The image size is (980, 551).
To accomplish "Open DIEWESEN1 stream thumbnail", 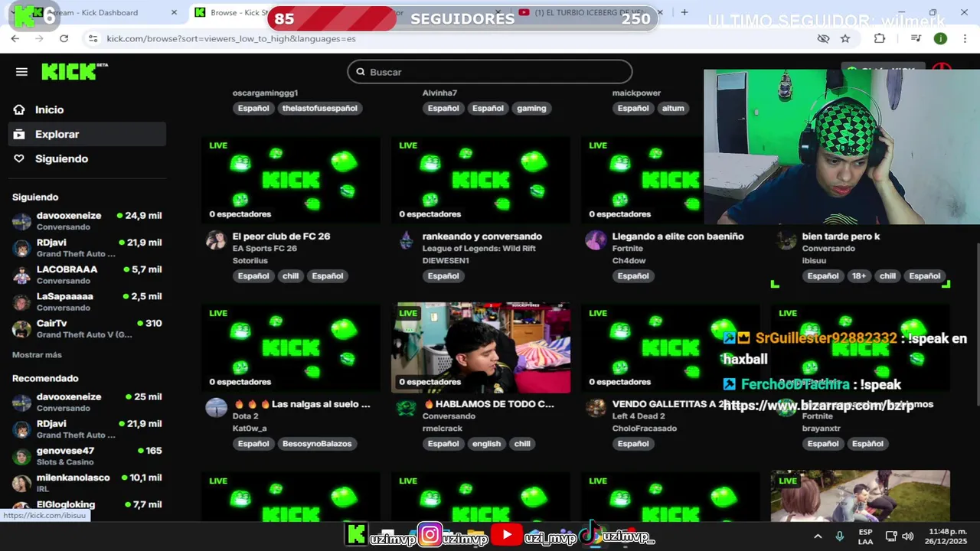I will pos(481,180).
